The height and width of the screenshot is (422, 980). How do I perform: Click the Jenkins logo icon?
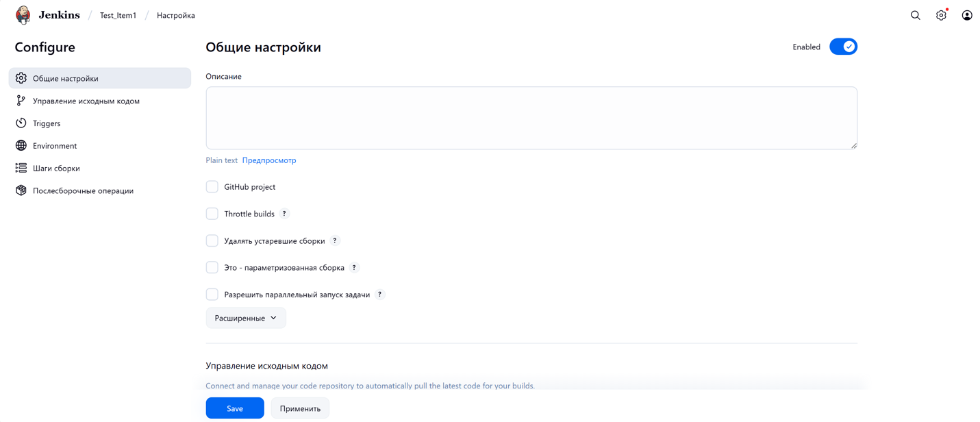23,15
